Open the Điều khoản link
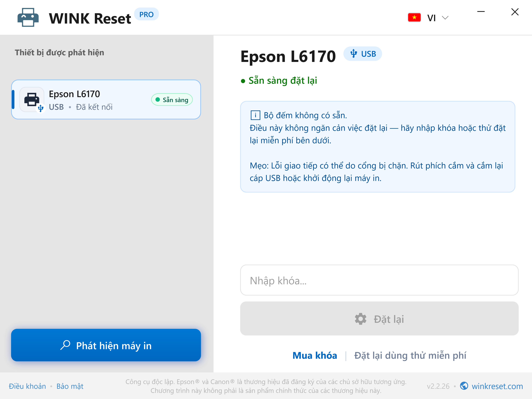Screen dimensions: 532x399 (x=27, y=386)
